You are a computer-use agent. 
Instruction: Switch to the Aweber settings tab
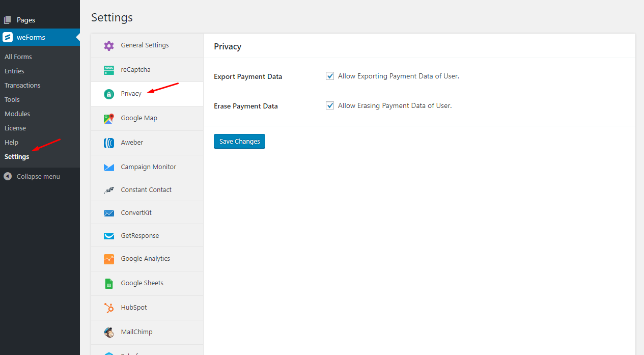[x=147, y=143]
